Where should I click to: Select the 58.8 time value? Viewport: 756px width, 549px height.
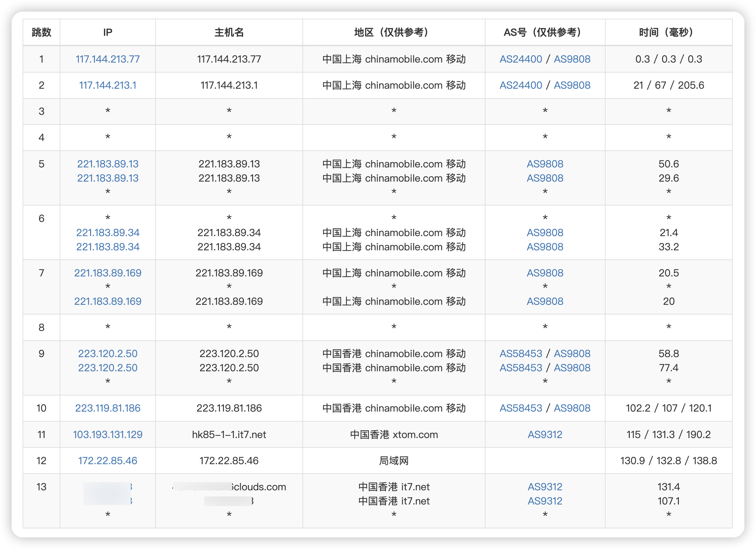[x=669, y=354]
